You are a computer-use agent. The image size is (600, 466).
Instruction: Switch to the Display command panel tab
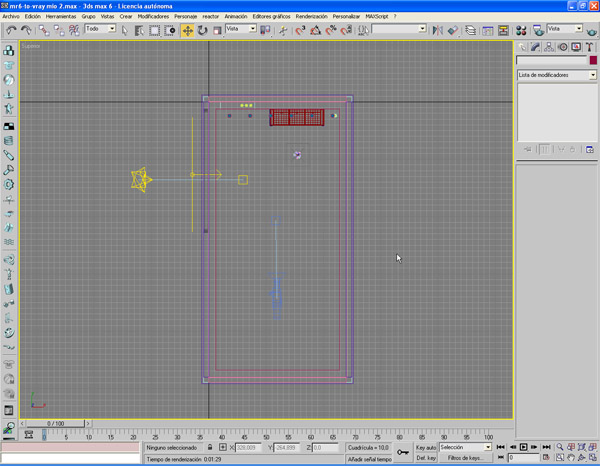point(576,47)
